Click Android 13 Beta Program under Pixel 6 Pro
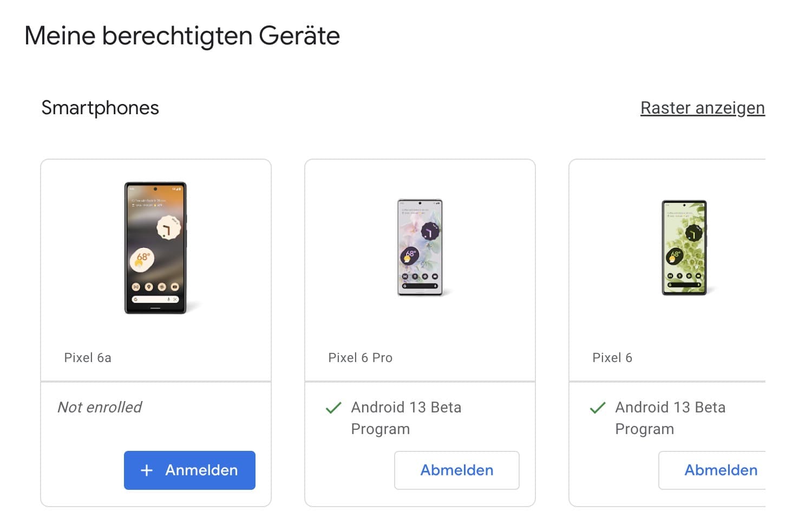 406,418
